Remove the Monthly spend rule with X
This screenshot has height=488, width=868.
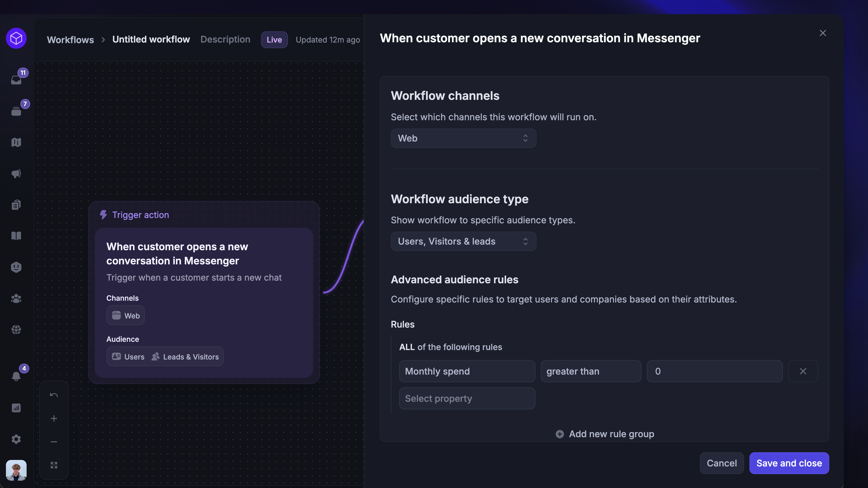tap(803, 371)
